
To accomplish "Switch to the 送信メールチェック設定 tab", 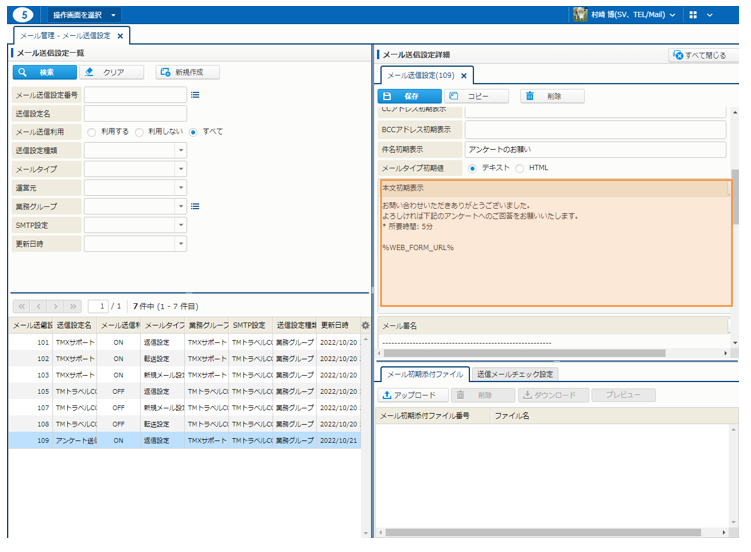I will (515, 374).
